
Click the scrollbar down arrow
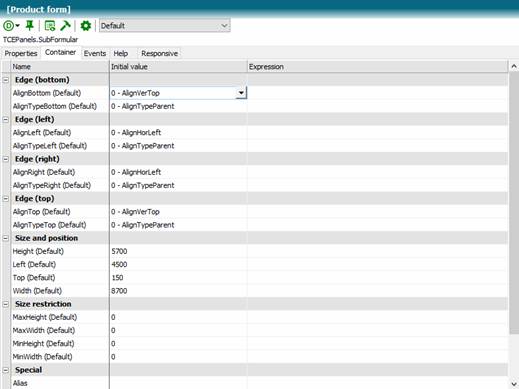[x=514, y=384]
